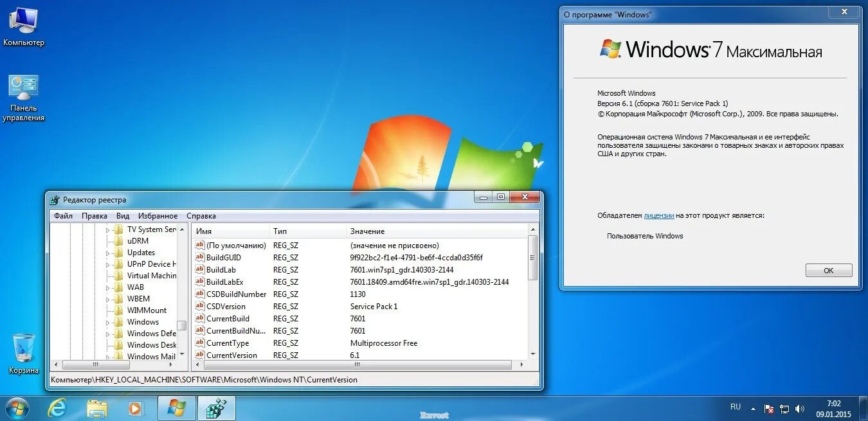Click the data cell 'Multiprocessor Free'
The height and width of the screenshot is (421, 868).
[384, 343]
